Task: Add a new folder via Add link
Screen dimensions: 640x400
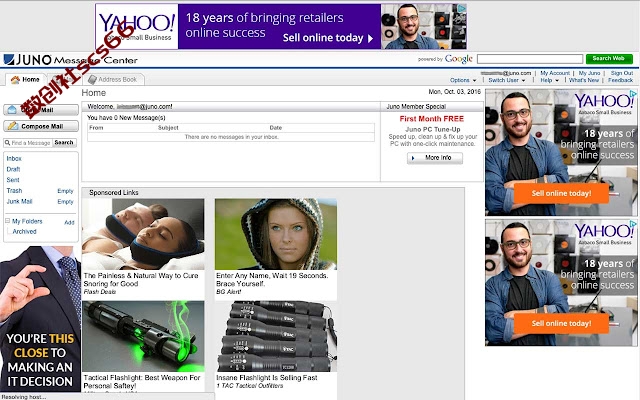Action: tap(69, 222)
